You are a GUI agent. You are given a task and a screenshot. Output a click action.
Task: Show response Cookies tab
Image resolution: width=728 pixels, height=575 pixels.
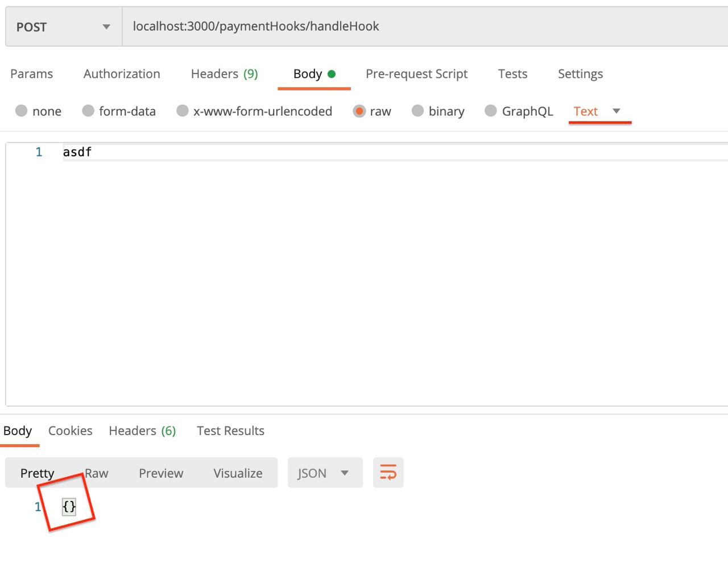tap(70, 431)
